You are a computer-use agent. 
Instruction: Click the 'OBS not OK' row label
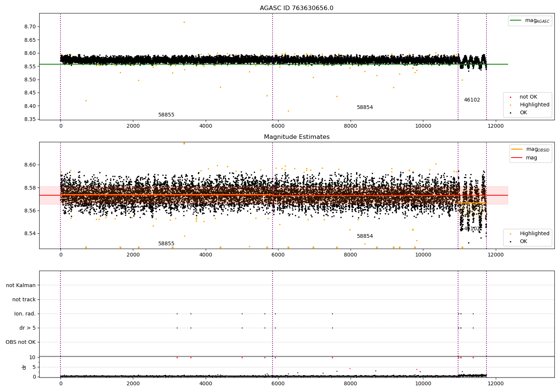point(21,342)
